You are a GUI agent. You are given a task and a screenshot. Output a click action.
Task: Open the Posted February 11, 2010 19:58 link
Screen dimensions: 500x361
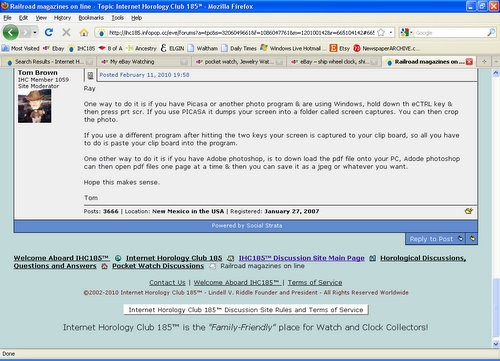144,75
